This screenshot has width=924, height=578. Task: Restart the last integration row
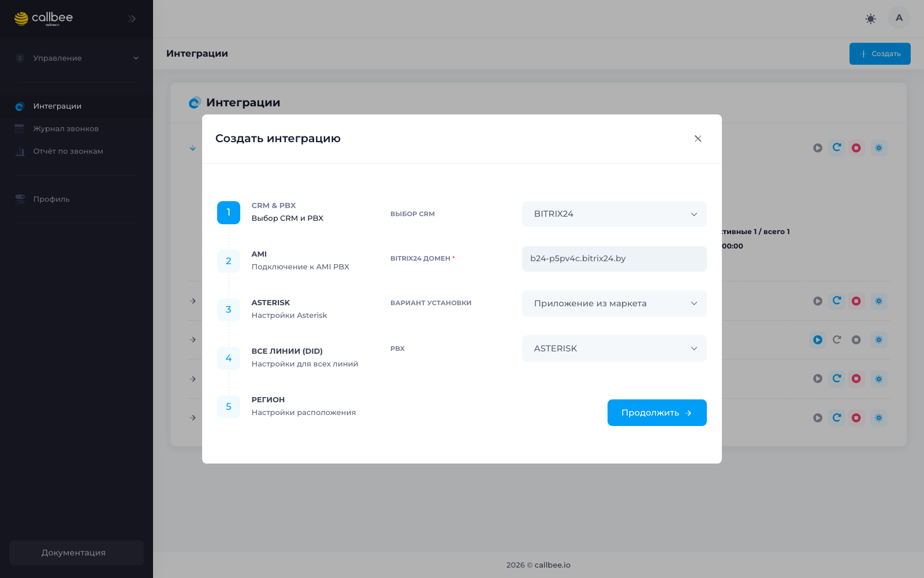[837, 417]
